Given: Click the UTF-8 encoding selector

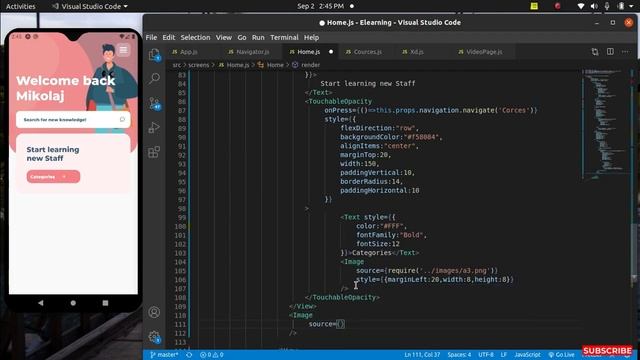Looking at the screenshot, I should click(486, 355).
